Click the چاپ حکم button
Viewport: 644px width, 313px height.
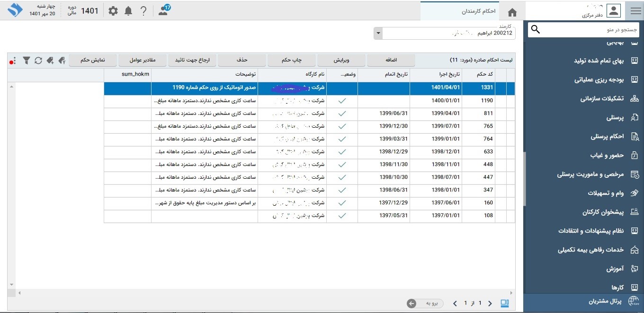(x=292, y=61)
